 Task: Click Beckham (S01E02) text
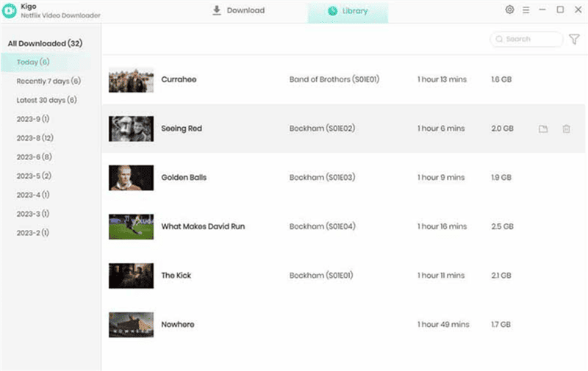point(322,129)
